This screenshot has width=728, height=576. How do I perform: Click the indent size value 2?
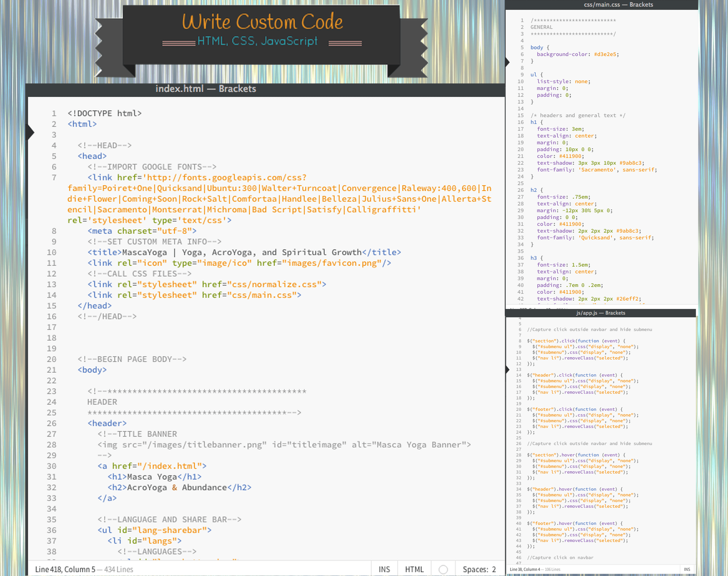tap(494, 569)
